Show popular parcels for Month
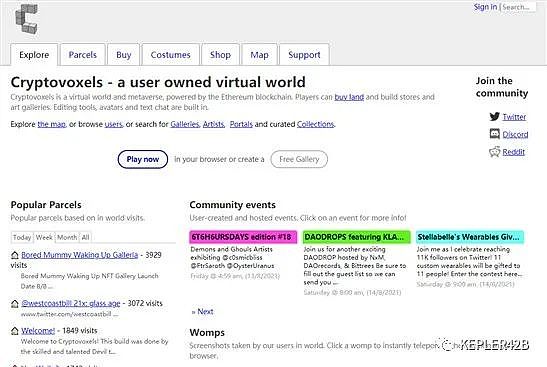 pos(67,237)
